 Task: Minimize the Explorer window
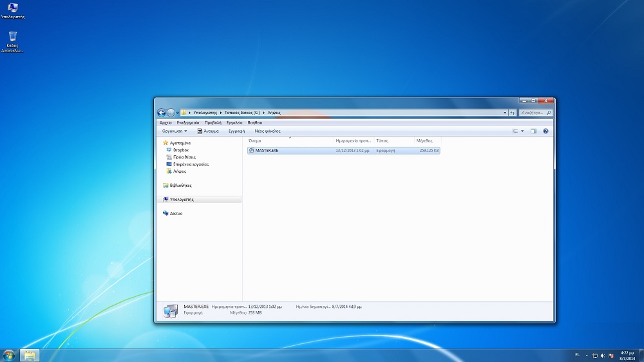click(x=524, y=100)
